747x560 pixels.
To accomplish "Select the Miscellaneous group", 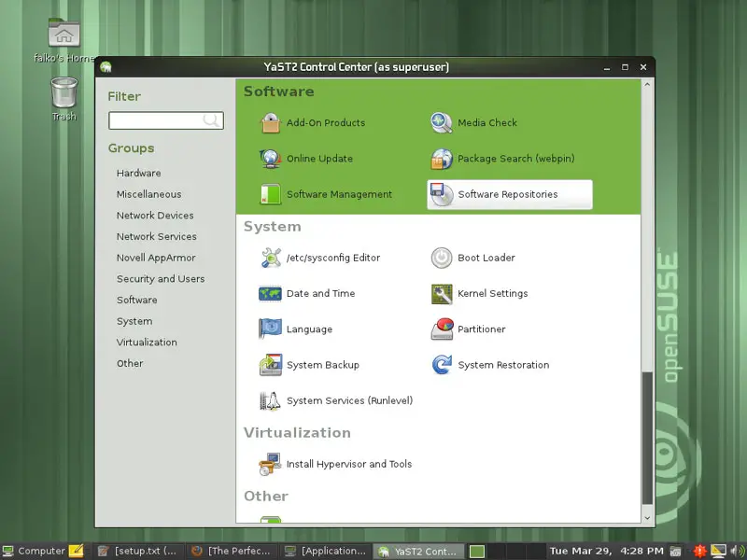I will click(x=148, y=194).
